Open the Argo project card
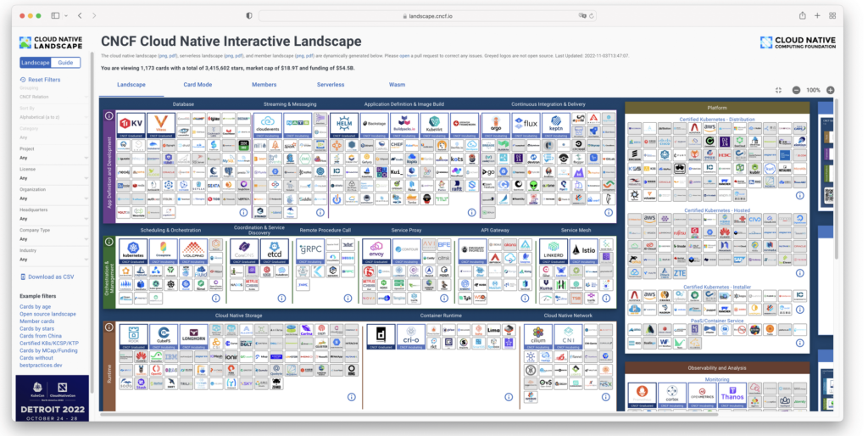868x436 pixels. coord(495,126)
